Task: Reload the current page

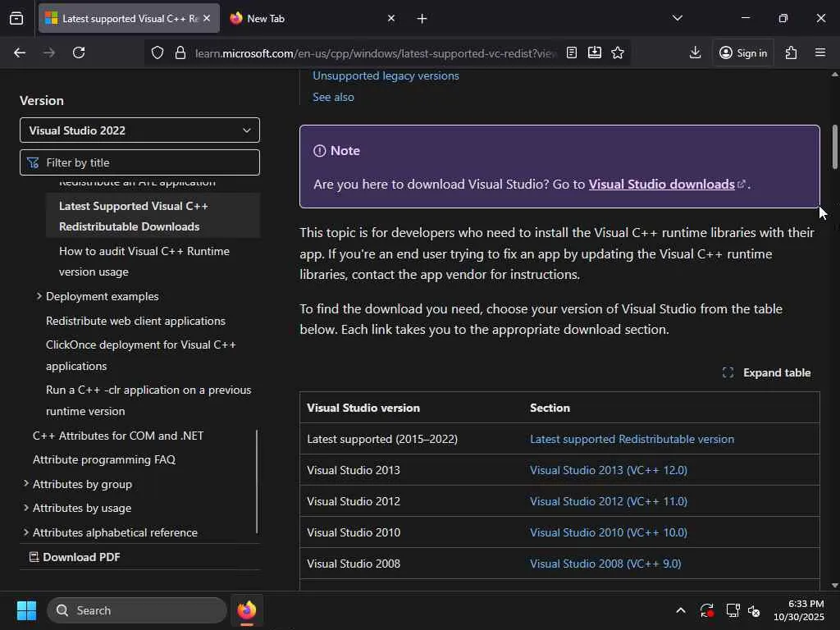Action: [x=79, y=52]
